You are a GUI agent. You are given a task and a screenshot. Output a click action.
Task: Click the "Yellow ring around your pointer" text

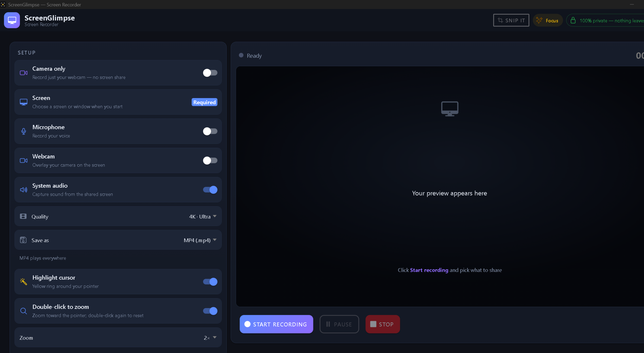[65, 286]
